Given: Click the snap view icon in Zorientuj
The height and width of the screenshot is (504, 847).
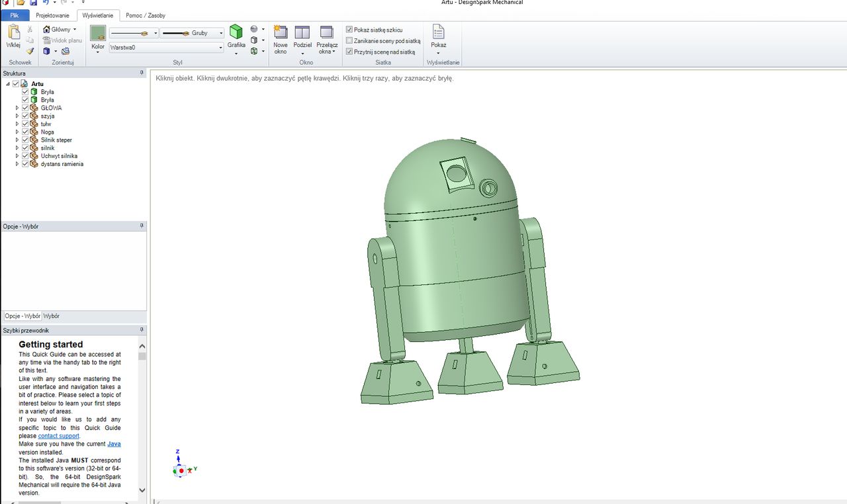Looking at the screenshot, I should coord(66,51).
